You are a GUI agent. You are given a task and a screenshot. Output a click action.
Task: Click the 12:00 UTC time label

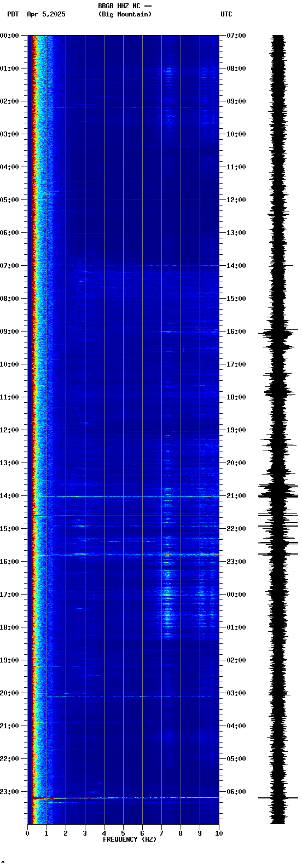tap(236, 200)
